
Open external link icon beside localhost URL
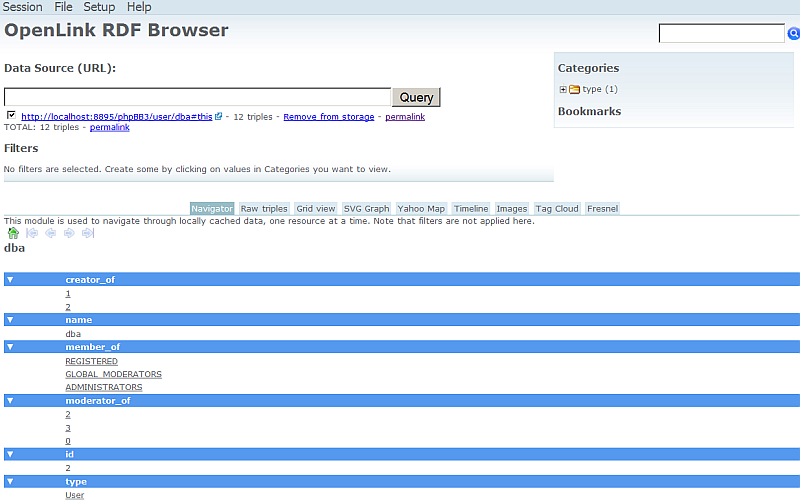pyautogui.click(x=219, y=117)
